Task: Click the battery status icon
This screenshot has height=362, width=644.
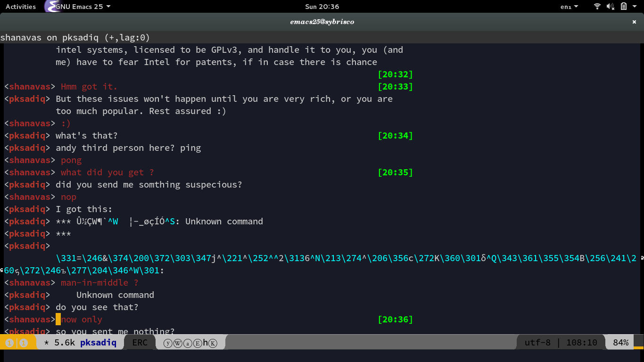Action: coord(624,7)
